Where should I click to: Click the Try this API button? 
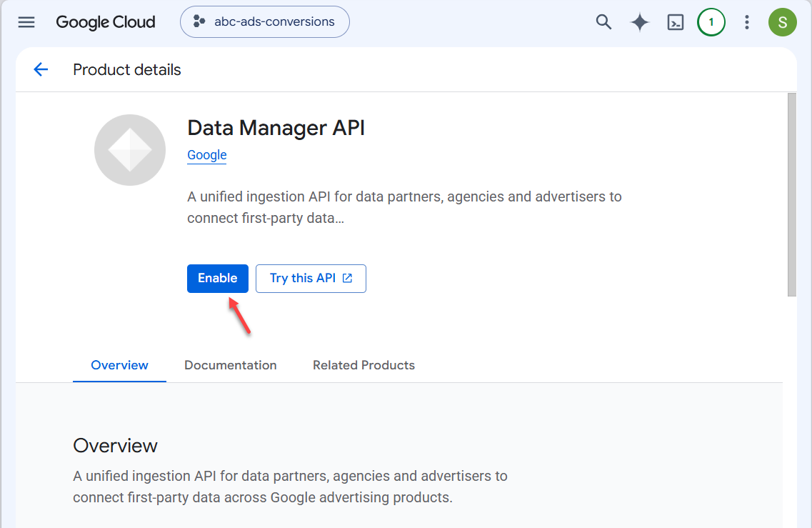point(311,278)
